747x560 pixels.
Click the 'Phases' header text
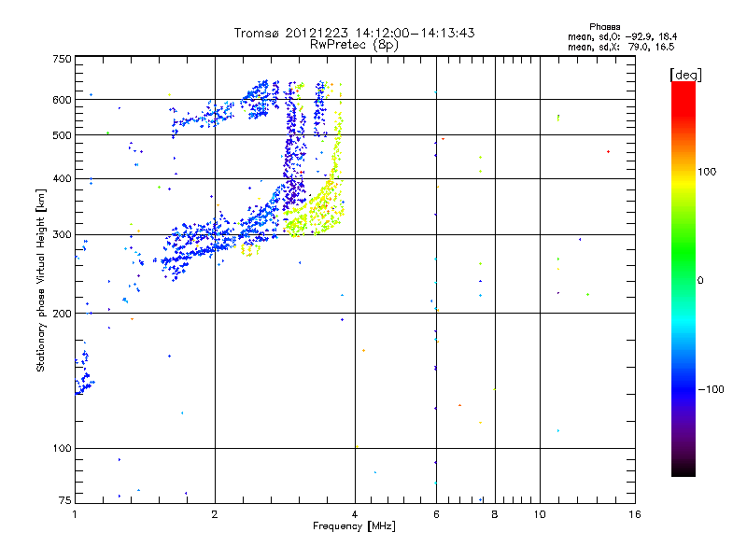coord(604,27)
